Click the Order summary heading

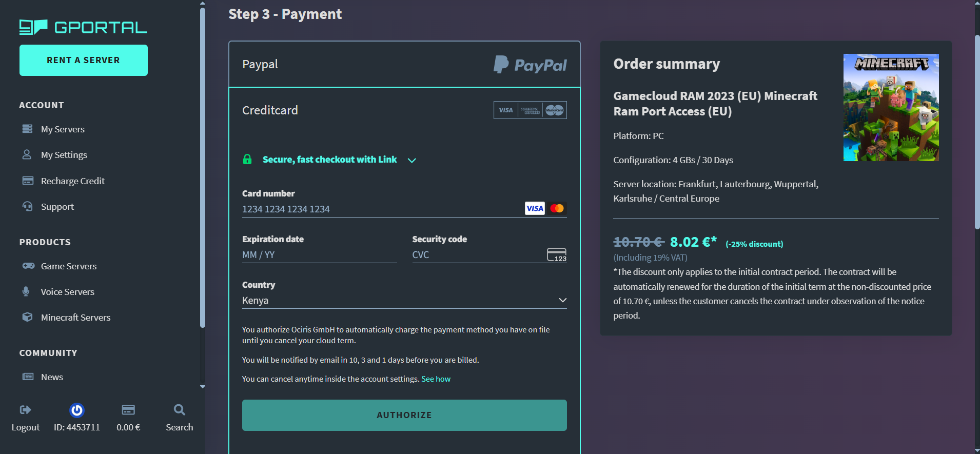tap(667, 64)
